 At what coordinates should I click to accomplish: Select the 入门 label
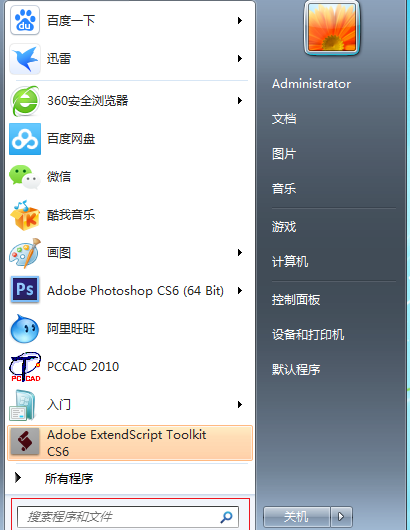pos(59,405)
